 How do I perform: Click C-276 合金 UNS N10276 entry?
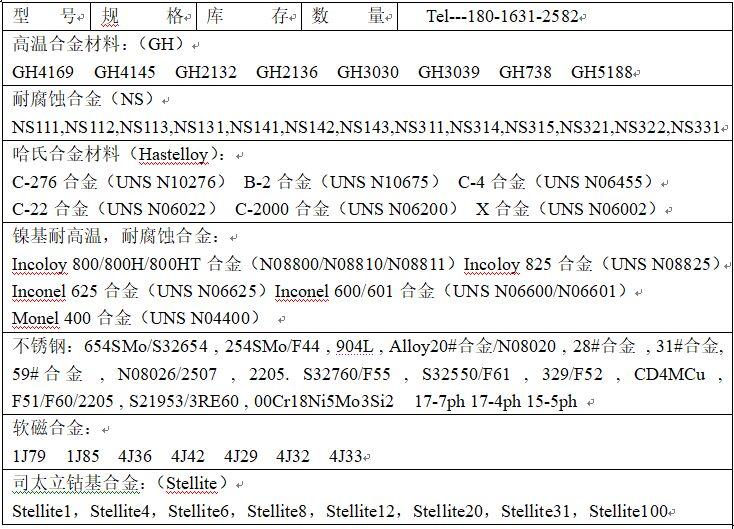click(x=119, y=182)
